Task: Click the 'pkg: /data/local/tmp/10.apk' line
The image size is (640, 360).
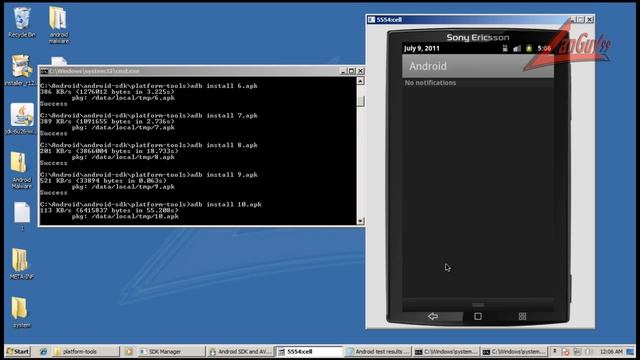Action: click(125, 216)
